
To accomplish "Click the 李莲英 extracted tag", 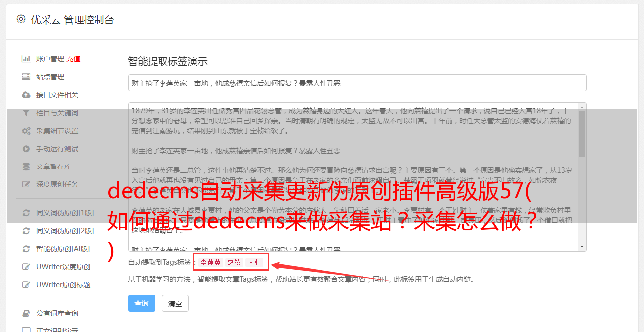I will [x=211, y=262].
